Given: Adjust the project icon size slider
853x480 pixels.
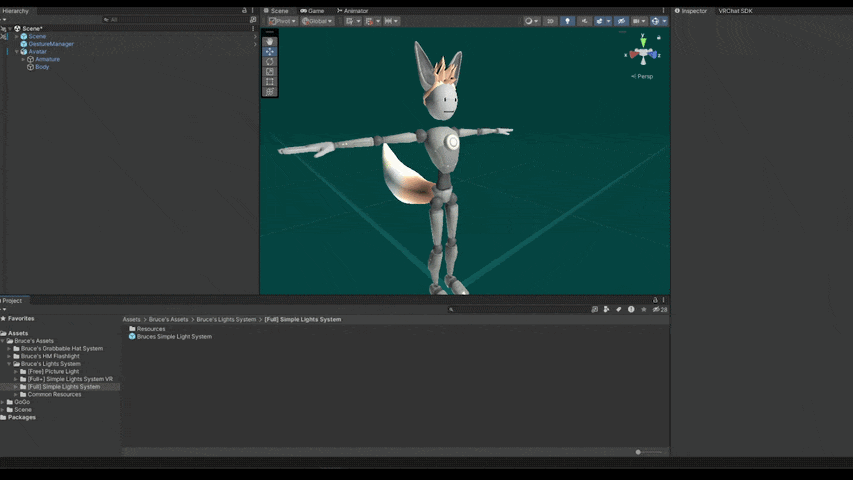Looking at the screenshot, I should tap(648, 452).
